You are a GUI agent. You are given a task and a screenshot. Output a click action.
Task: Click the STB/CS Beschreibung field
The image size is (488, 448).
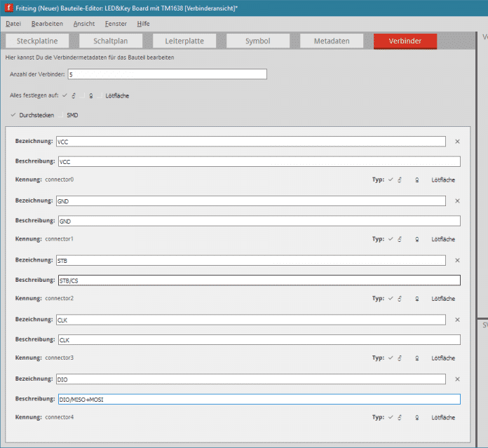click(x=258, y=280)
